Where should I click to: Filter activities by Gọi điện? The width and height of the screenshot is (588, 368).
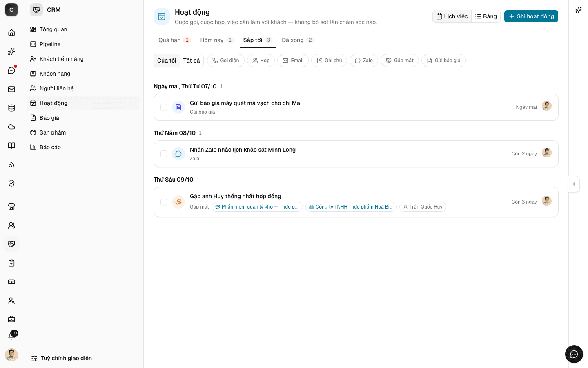coord(226,61)
